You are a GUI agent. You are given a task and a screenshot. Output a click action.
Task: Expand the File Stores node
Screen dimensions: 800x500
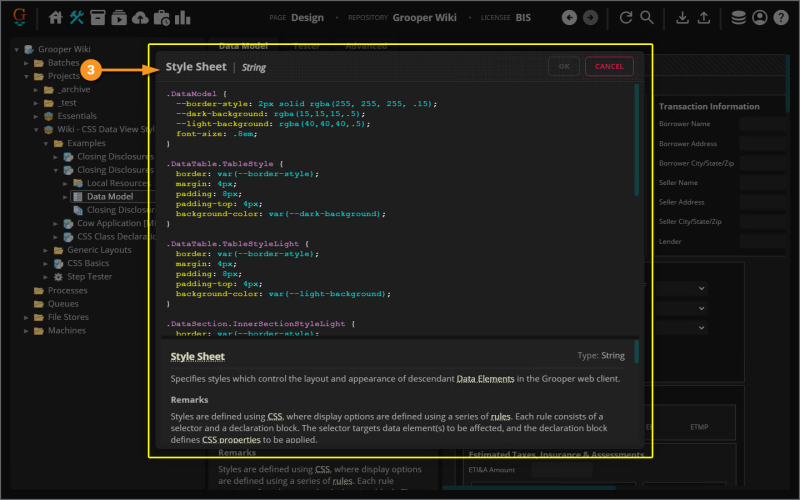point(26,317)
